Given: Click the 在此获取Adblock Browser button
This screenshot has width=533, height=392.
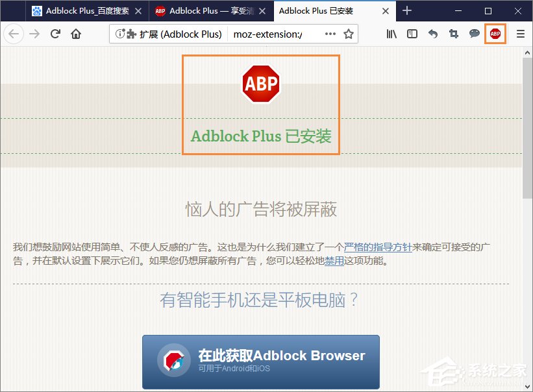Looking at the screenshot, I should [x=260, y=361].
